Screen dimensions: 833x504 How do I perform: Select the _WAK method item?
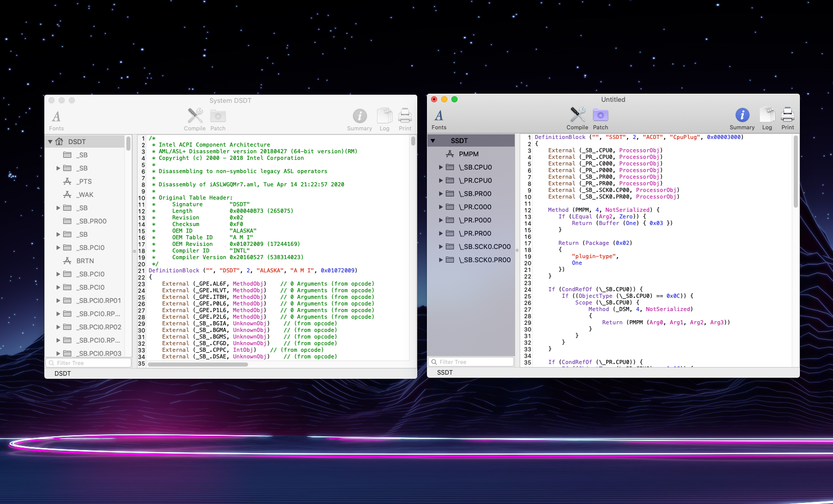tap(86, 195)
